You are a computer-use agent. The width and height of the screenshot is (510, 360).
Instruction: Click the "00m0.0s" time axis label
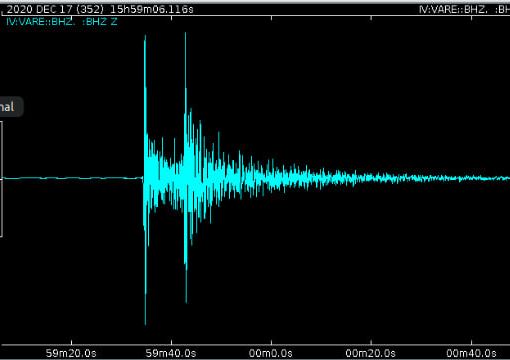tap(271, 353)
